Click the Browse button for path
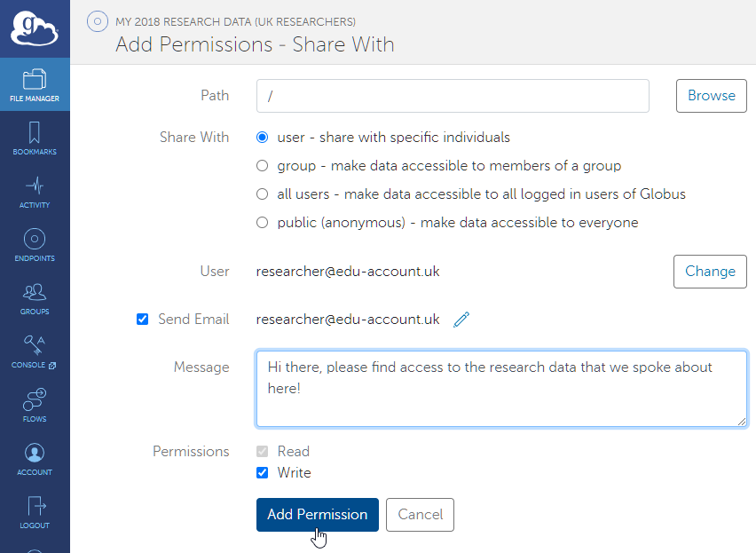Image resolution: width=756 pixels, height=553 pixels. point(711,96)
